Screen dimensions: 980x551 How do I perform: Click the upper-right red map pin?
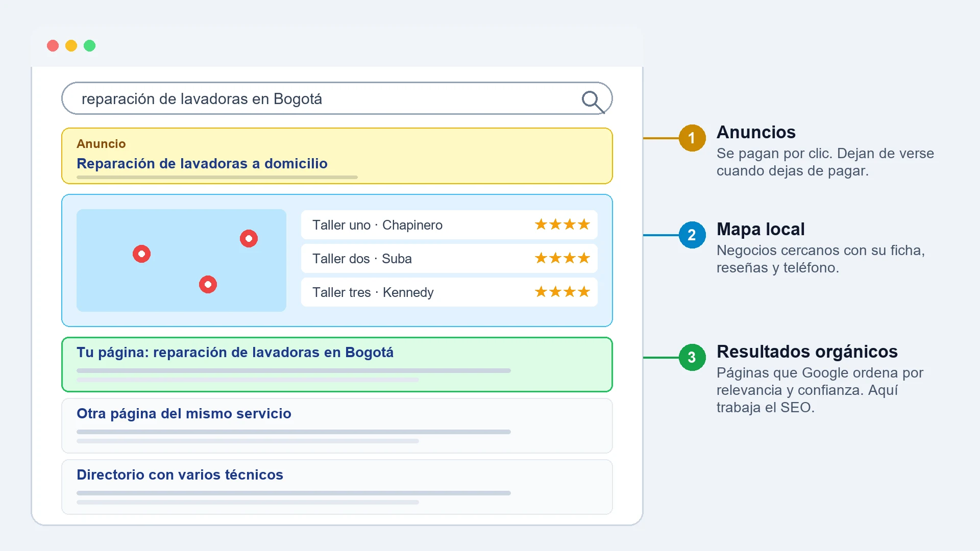(x=249, y=238)
